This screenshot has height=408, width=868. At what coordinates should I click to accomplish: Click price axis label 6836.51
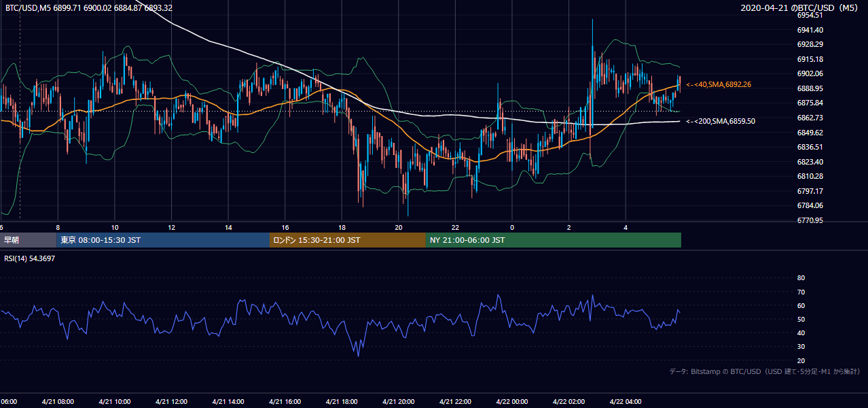[x=810, y=147]
